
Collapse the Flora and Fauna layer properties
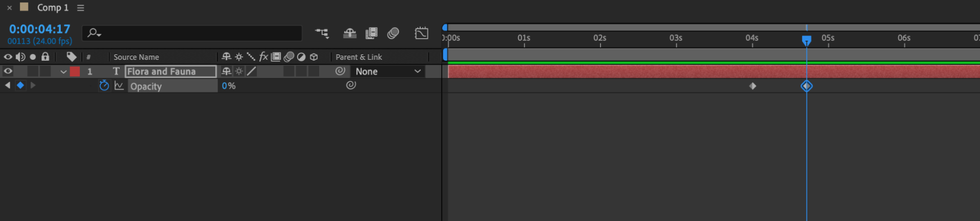pos(63,72)
